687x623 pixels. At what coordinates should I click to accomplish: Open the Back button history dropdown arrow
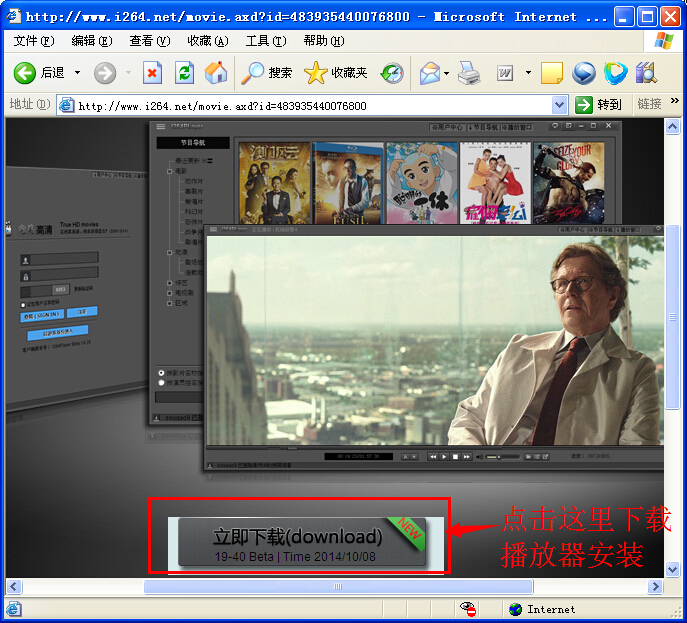pos(78,72)
